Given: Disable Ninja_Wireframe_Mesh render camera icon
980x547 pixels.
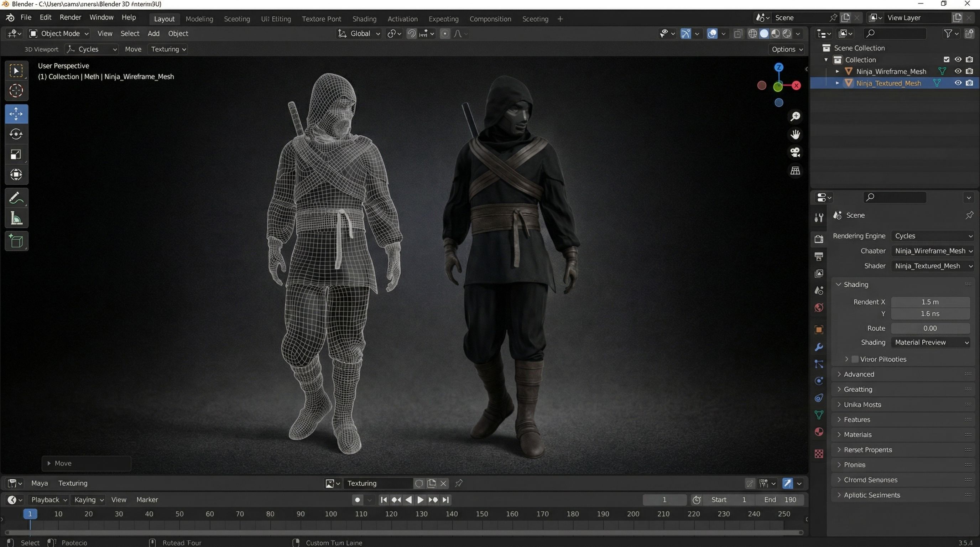Looking at the screenshot, I should pyautogui.click(x=969, y=71).
